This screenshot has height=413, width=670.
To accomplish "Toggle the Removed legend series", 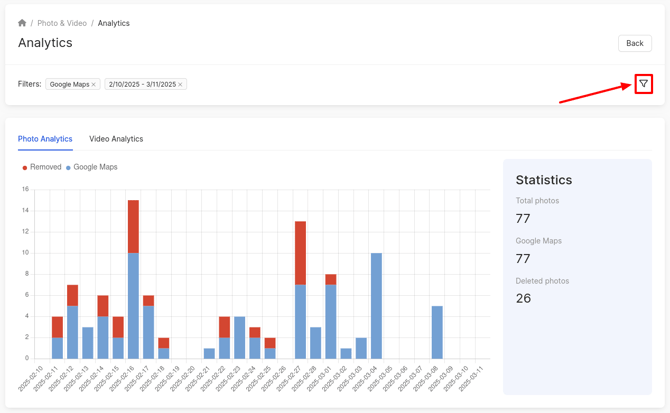I will (46, 167).
